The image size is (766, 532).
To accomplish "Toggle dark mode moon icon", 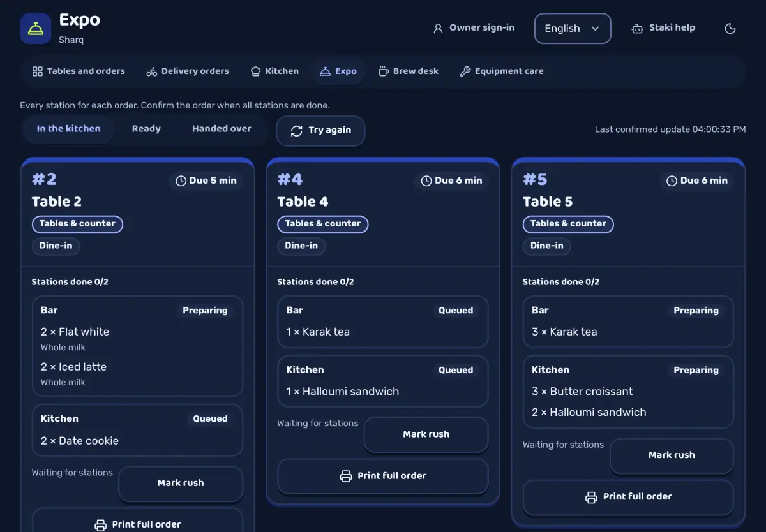I will pos(731,29).
